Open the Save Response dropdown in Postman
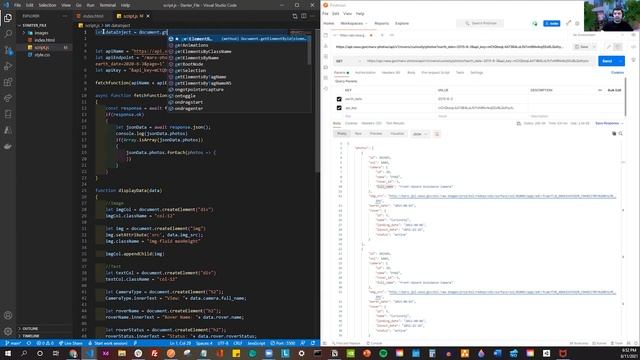This screenshot has height=360, width=640. [x=609, y=123]
